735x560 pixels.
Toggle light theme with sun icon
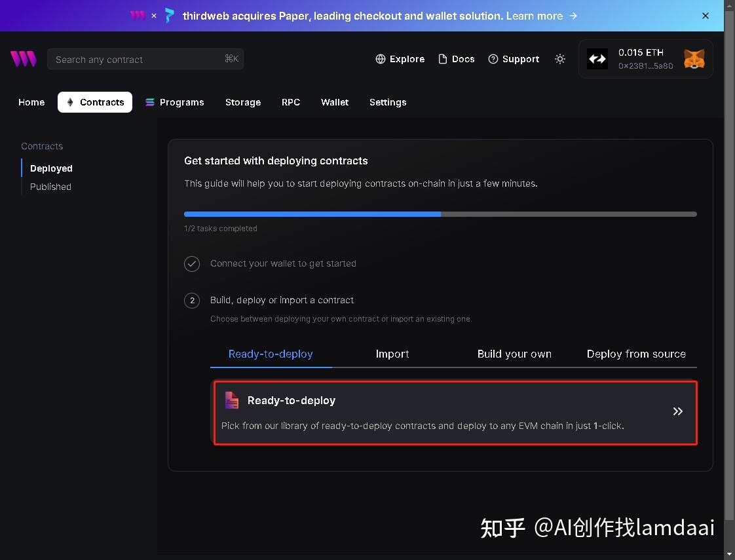coord(560,59)
